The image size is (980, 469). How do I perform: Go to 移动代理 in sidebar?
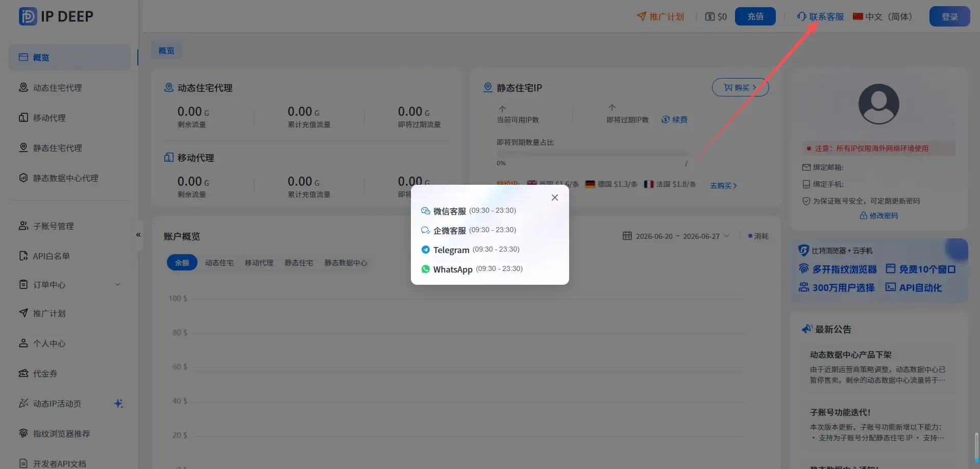pos(69,118)
